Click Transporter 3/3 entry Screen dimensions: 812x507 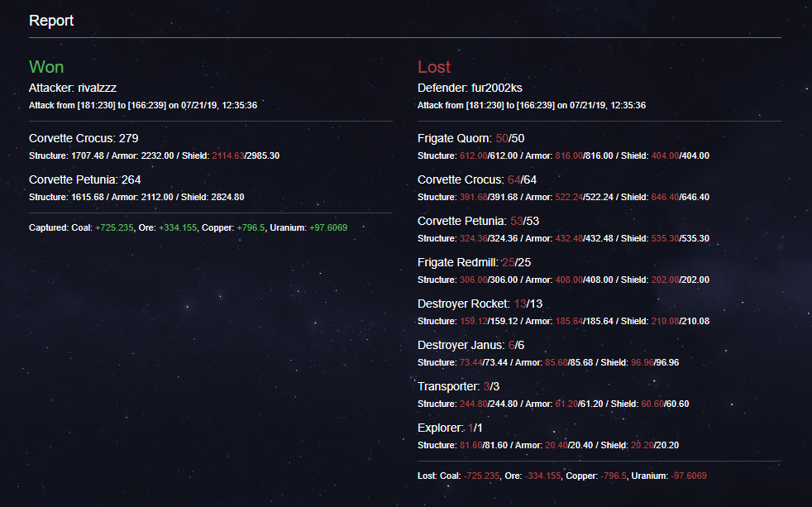point(458,386)
